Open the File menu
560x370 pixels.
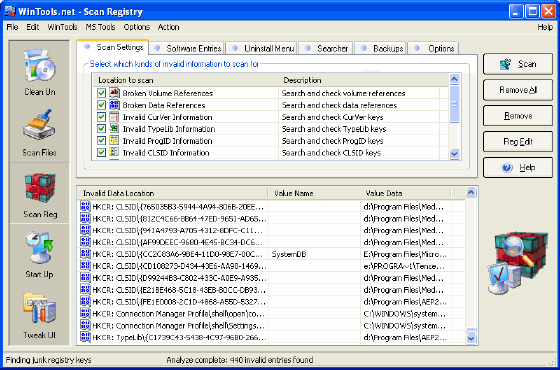coord(12,27)
